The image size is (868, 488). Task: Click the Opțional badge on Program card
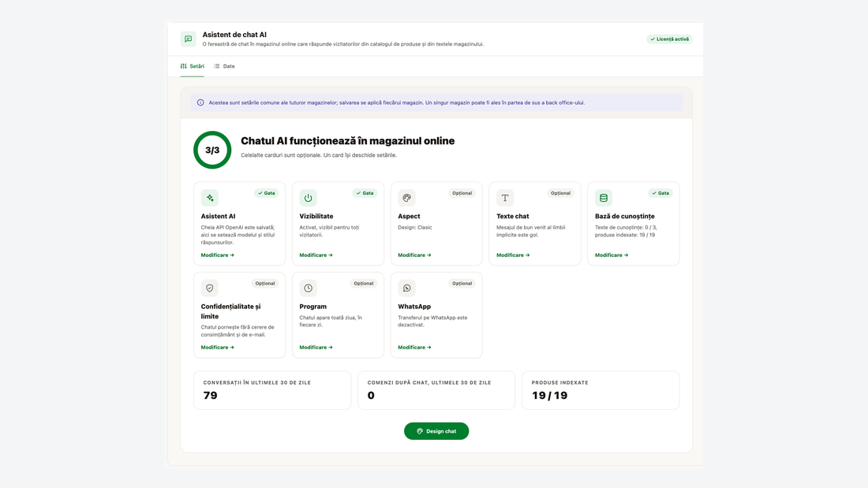pos(364,283)
